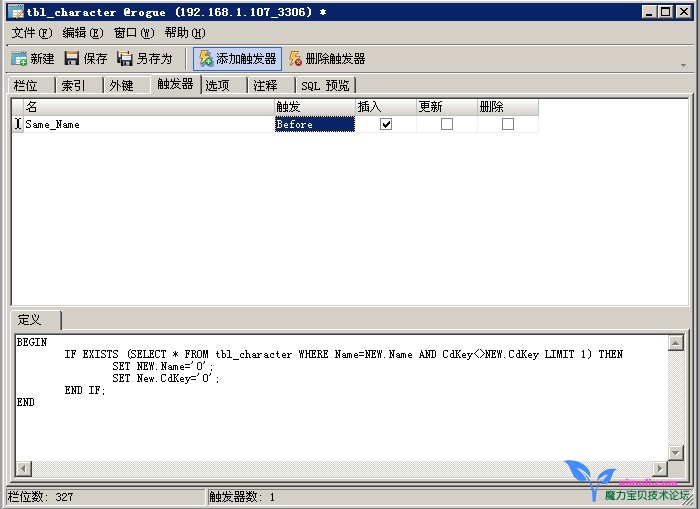Open the 编辑 (Edit) menu
Image resolution: width=700 pixels, height=509 pixels.
pos(82,33)
